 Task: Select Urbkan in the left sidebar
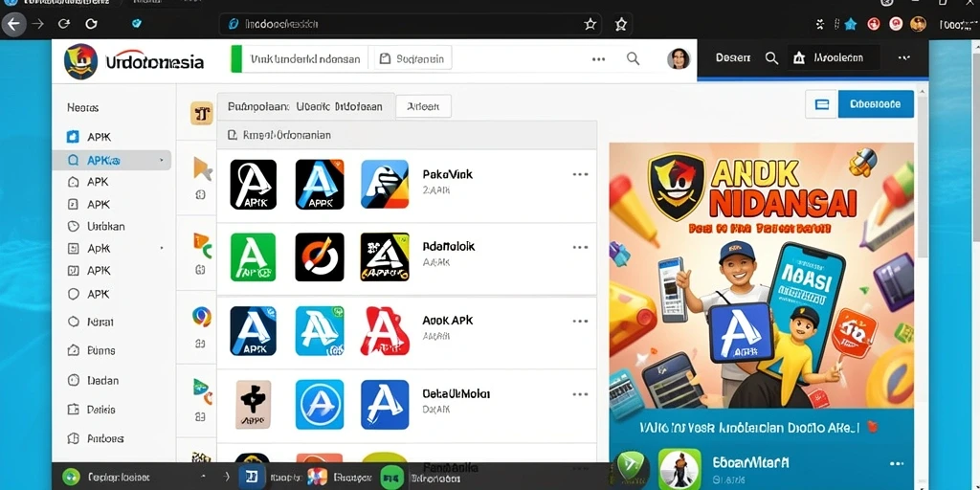tap(105, 226)
